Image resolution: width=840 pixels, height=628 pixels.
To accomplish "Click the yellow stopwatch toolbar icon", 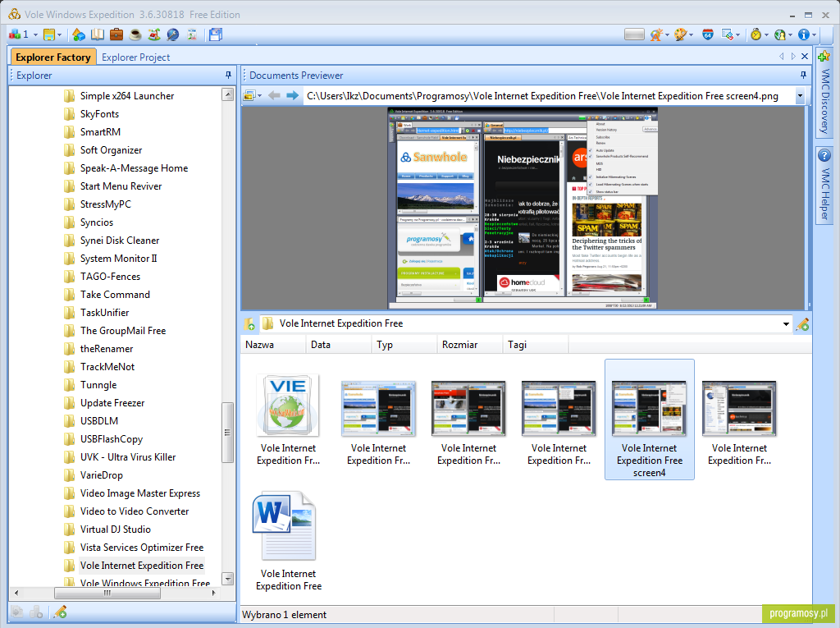I will (756, 34).
